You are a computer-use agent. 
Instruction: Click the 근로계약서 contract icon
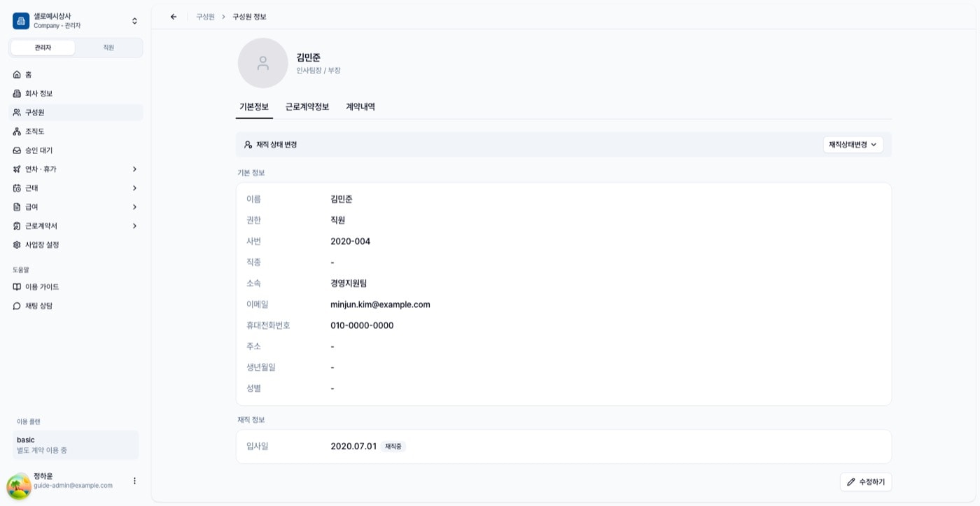[17, 225]
